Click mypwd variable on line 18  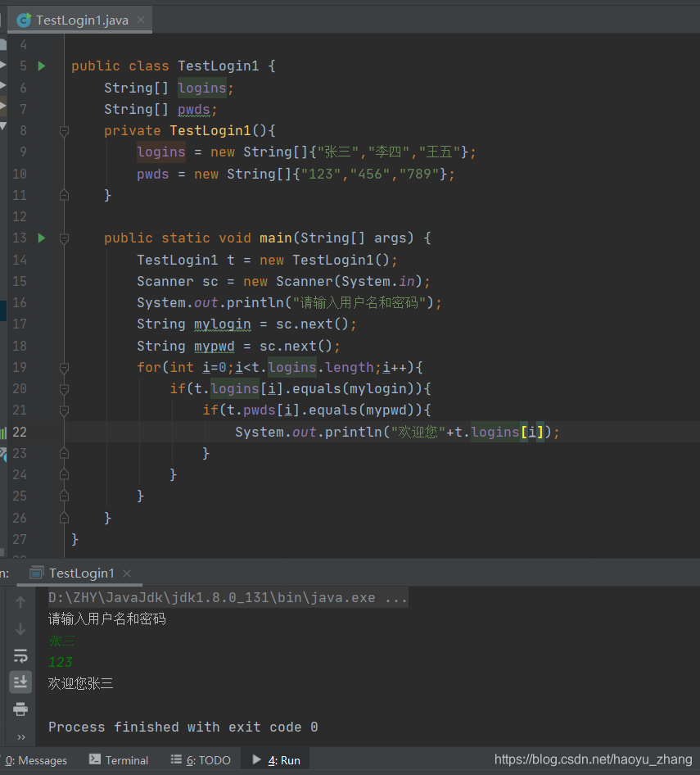tap(214, 346)
